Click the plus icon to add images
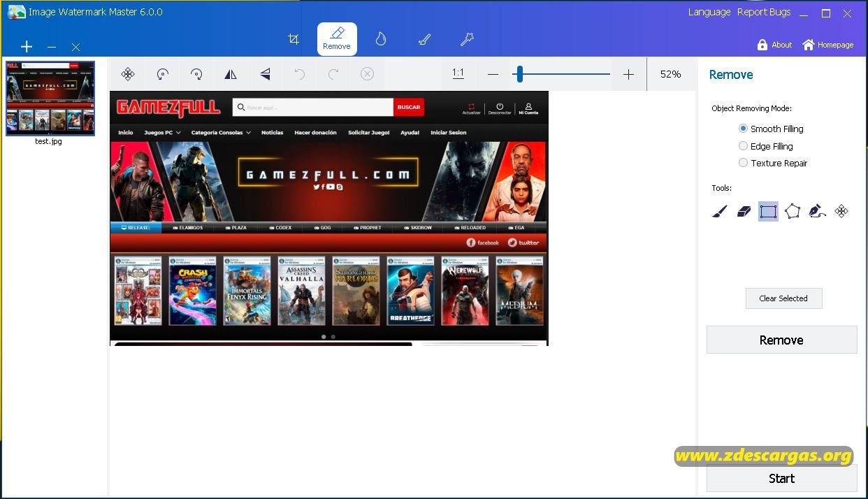Image resolution: width=868 pixels, height=499 pixels. click(x=27, y=47)
